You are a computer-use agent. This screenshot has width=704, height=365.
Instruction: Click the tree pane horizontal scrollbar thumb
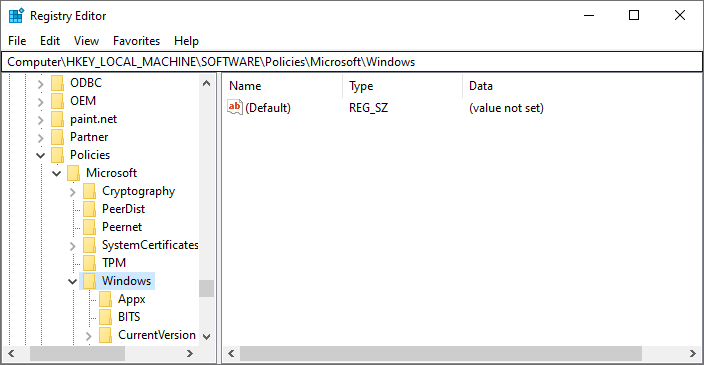click(x=77, y=353)
